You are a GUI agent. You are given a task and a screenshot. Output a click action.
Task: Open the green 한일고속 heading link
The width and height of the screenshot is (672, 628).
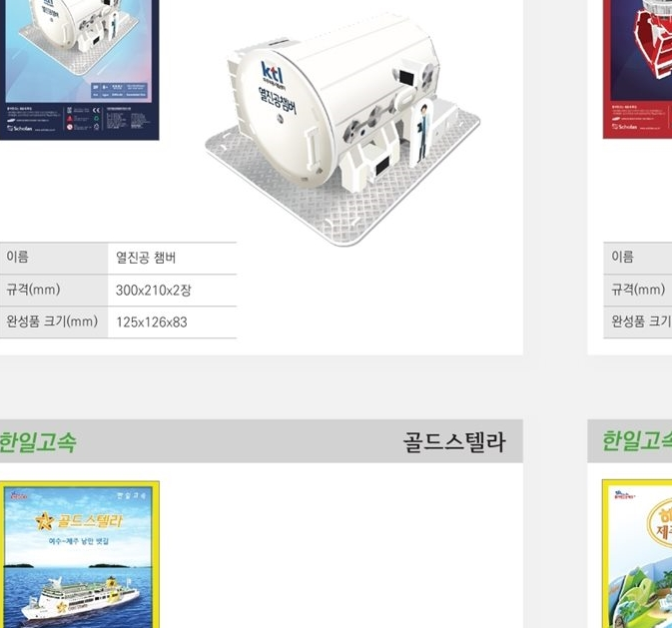pos(38,442)
